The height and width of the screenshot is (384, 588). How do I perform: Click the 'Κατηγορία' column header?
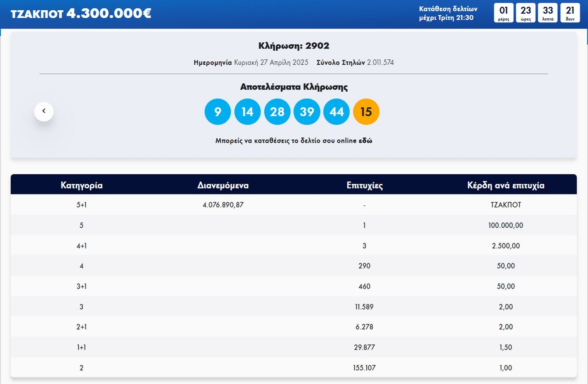(82, 185)
